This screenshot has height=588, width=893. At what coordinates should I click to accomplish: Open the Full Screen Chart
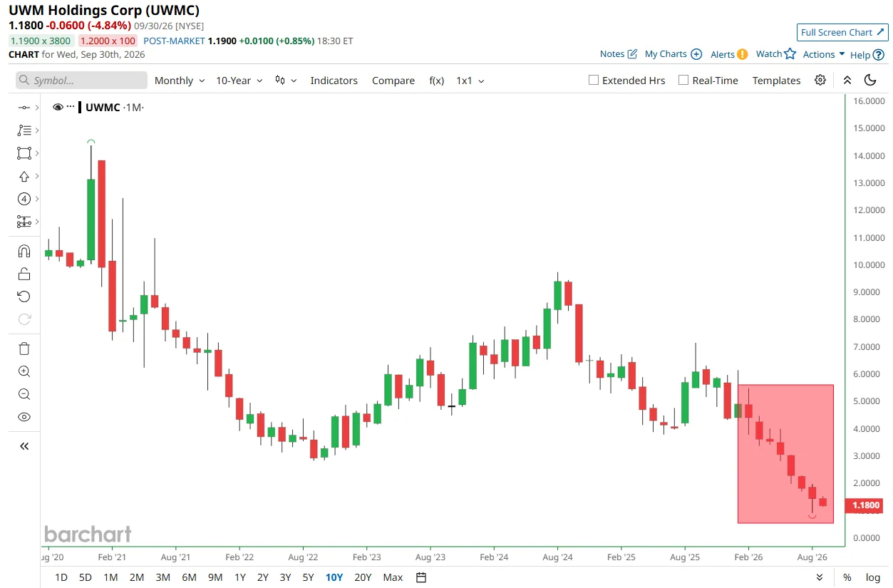coord(842,32)
